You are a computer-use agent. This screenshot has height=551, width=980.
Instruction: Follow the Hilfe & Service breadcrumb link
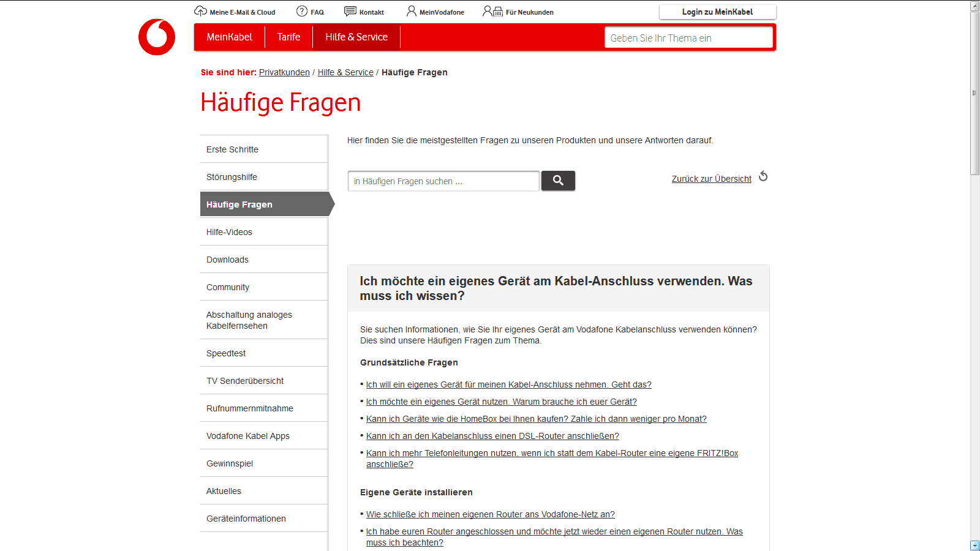pyautogui.click(x=345, y=72)
